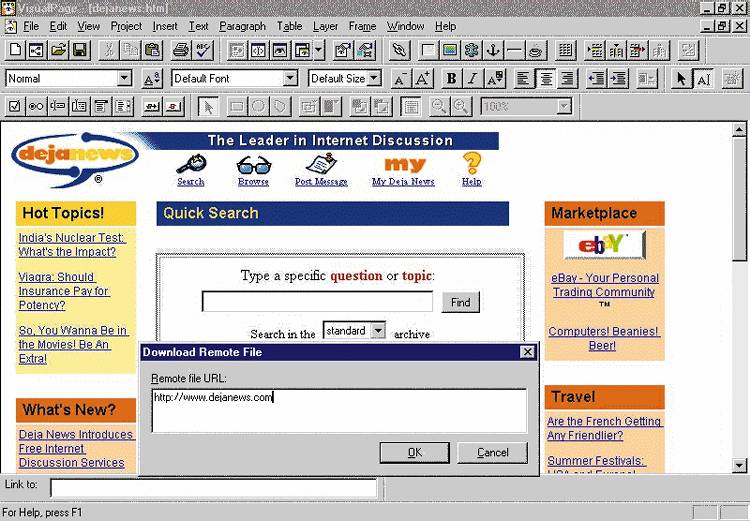Click the Open folder icon
Image resolution: width=750 pixels, height=521 pixels.
coord(58,50)
